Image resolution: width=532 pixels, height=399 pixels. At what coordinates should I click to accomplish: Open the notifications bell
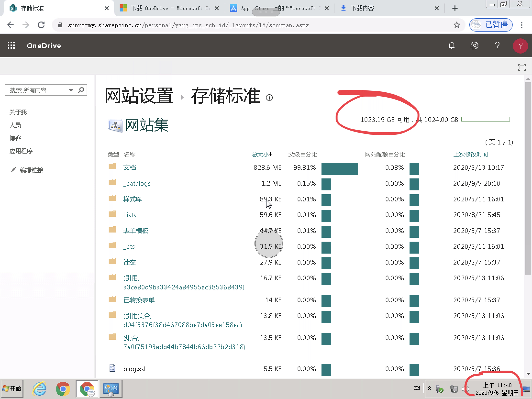point(451,45)
